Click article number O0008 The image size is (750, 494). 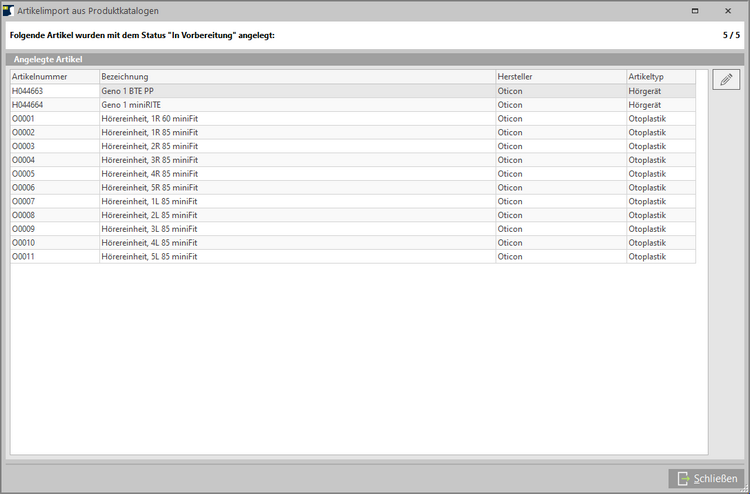[x=23, y=216]
